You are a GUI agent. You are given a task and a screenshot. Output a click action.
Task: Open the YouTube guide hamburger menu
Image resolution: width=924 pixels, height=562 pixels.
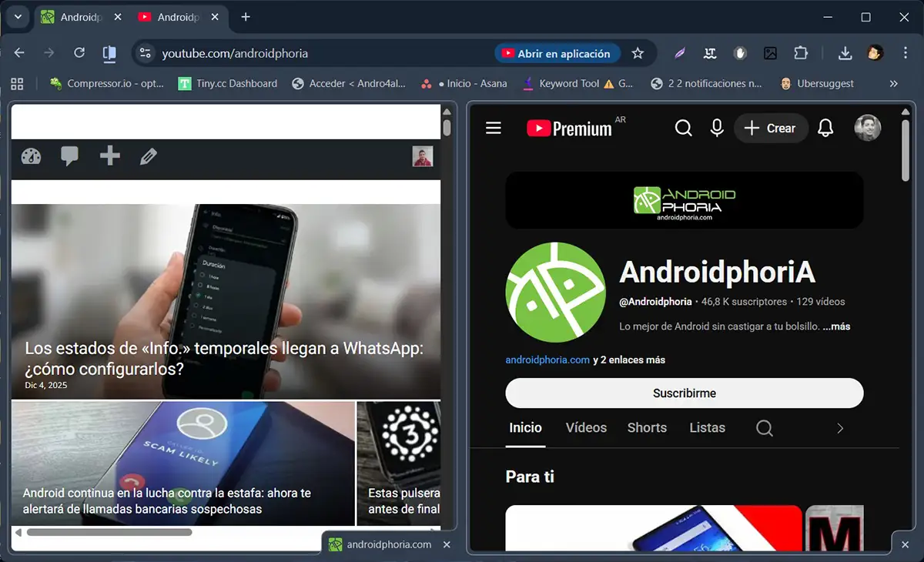point(493,128)
